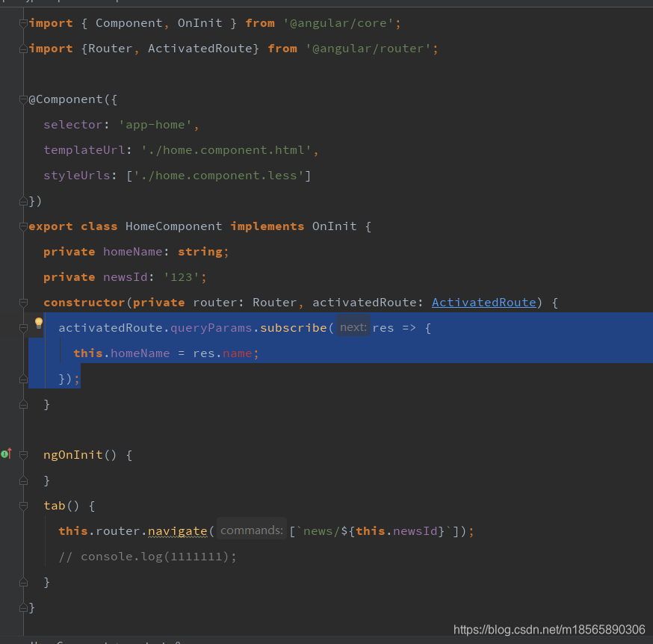Collapse the @Component decorator fold marker
Screen dimensions: 653x644
(x=23, y=99)
